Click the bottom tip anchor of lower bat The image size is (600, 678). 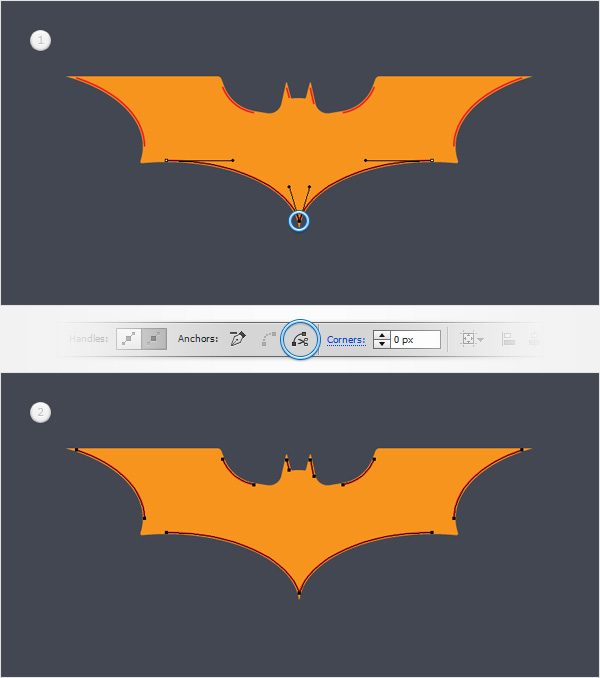(299, 593)
